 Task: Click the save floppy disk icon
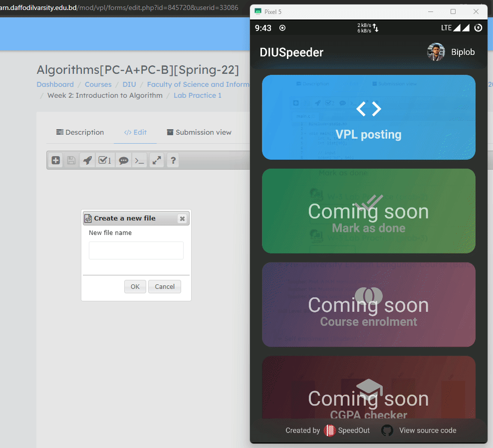click(71, 160)
